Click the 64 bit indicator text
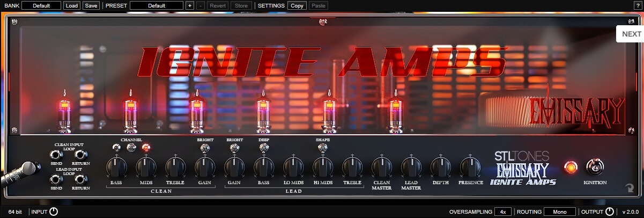Image resolution: width=644 pixels, height=218 pixels. 16,212
